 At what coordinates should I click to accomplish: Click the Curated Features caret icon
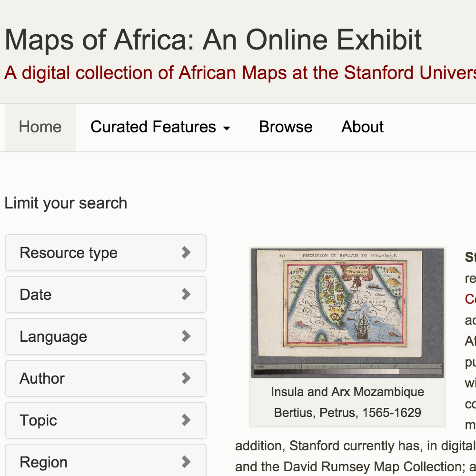227,129
